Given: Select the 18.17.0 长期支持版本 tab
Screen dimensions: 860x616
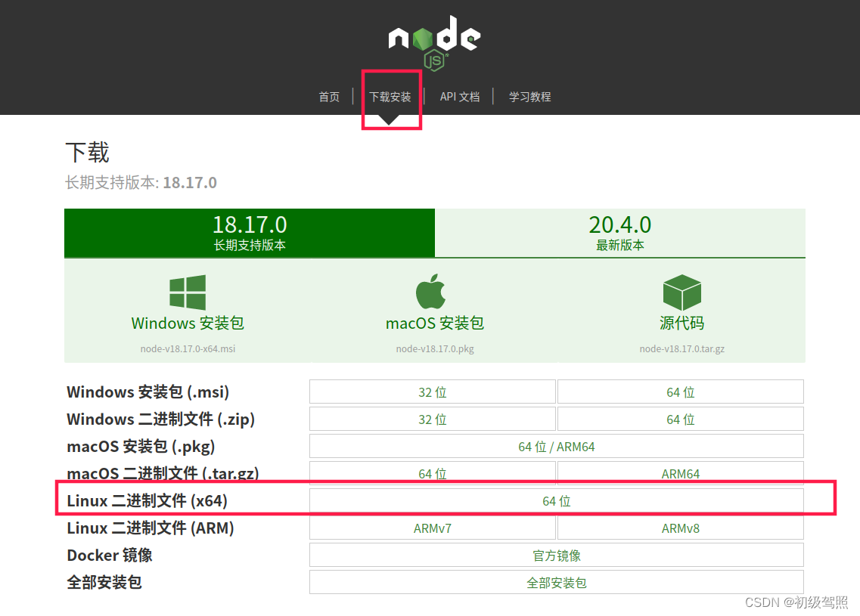Looking at the screenshot, I should [250, 232].
